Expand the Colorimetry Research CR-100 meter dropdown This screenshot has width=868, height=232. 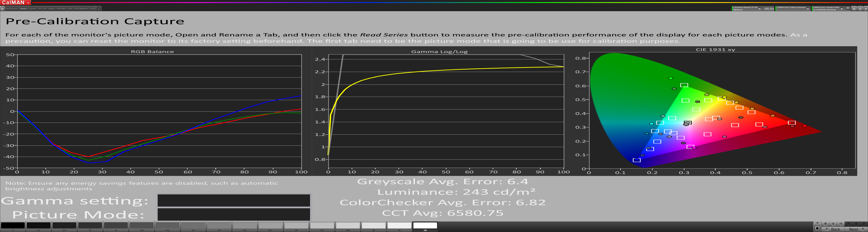pos(759,9)
